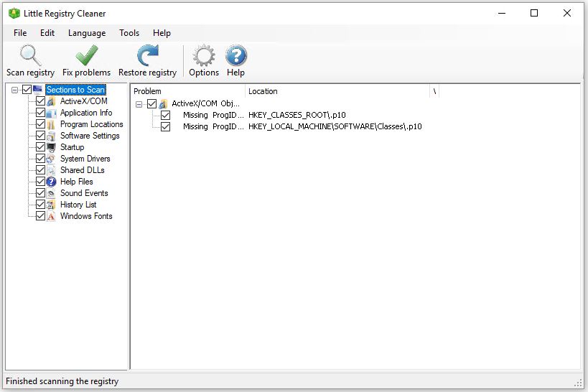The width and height of the screenshot is (588, 392).
Task: Disable the History List checkbox
Action: pos(40,205)
